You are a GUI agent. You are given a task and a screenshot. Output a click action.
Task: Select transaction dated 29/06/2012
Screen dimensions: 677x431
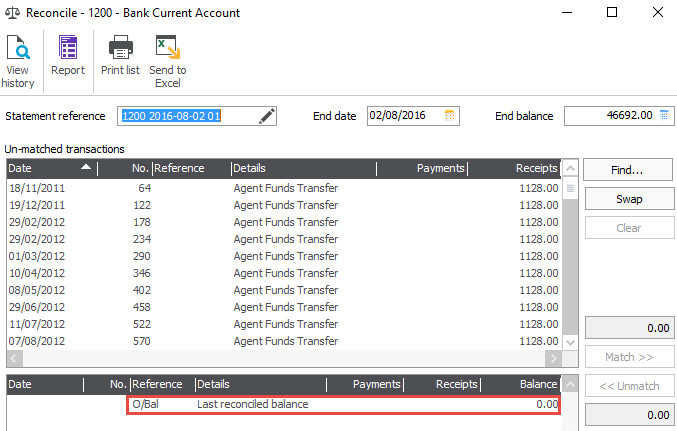283,307
